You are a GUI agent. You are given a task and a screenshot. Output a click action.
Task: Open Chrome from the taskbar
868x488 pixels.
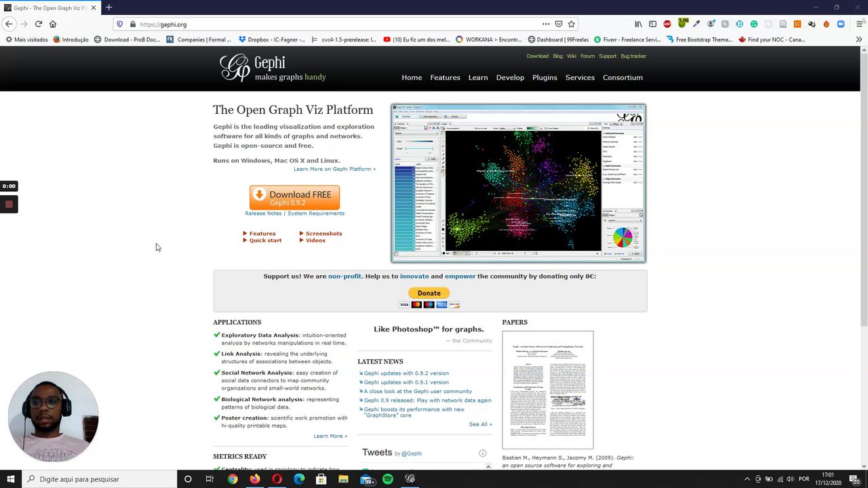point(233,479)
